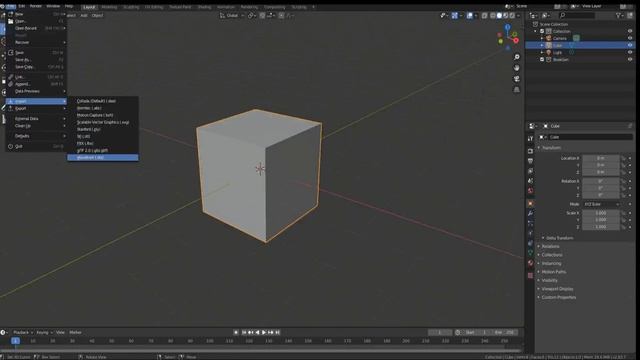
Task: Select solid viewport shading mode
Action: (499, 16)
